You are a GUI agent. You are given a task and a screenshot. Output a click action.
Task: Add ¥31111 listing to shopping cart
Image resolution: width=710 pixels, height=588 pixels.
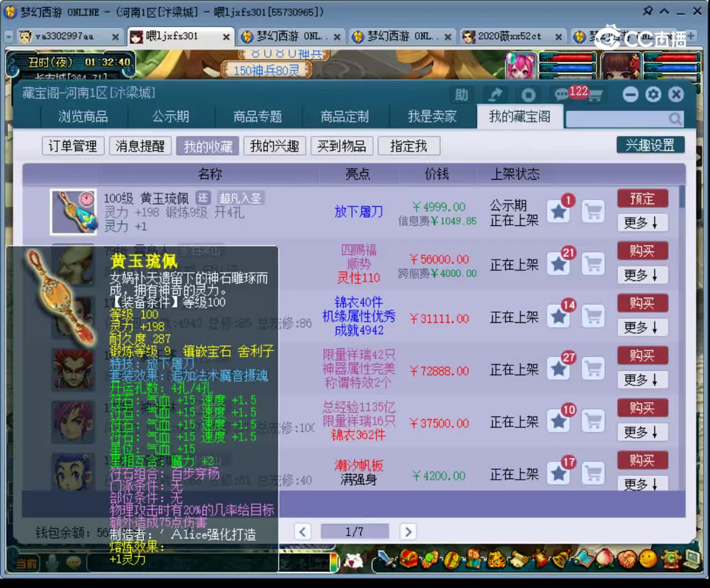pos(593,316)
